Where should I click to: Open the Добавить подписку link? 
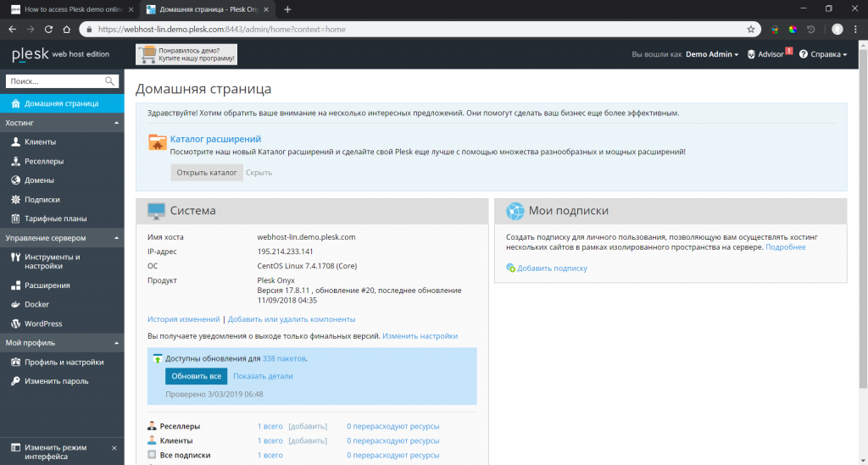552,268
